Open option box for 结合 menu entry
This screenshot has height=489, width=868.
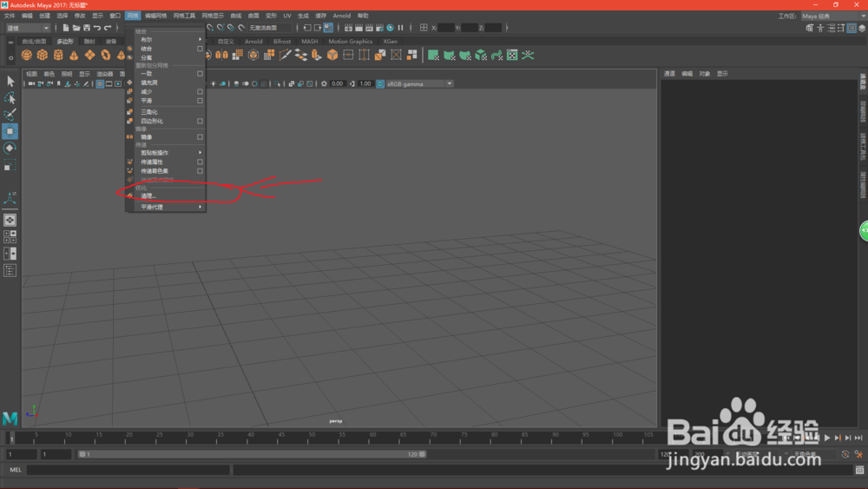point(200,49)
